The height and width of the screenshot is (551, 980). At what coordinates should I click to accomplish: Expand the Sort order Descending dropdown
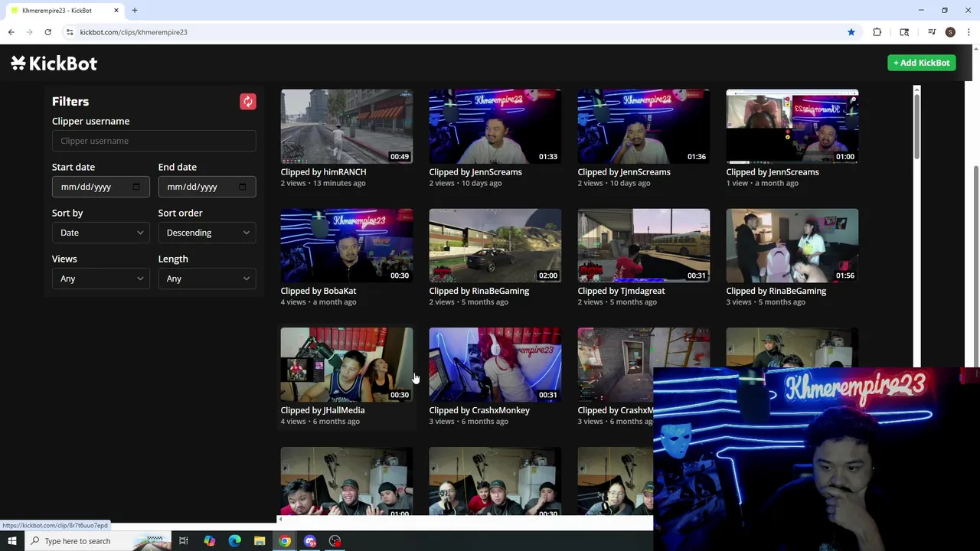207,233
